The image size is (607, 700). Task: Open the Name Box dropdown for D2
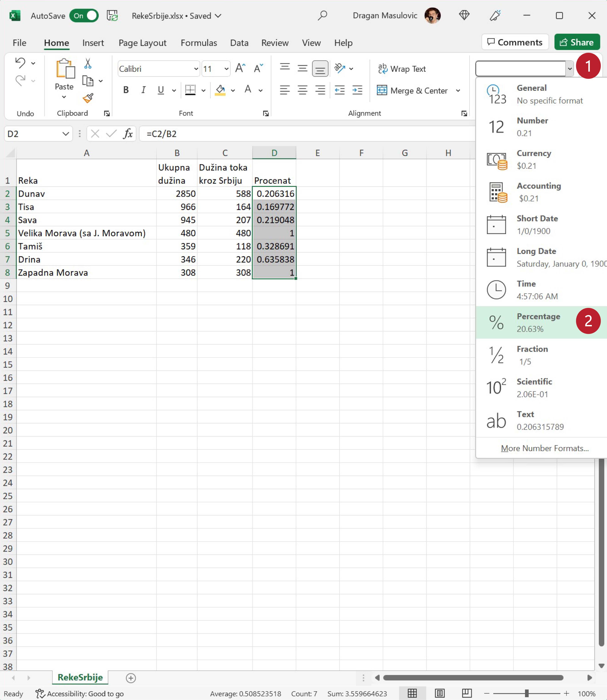[x=66, y=134]
